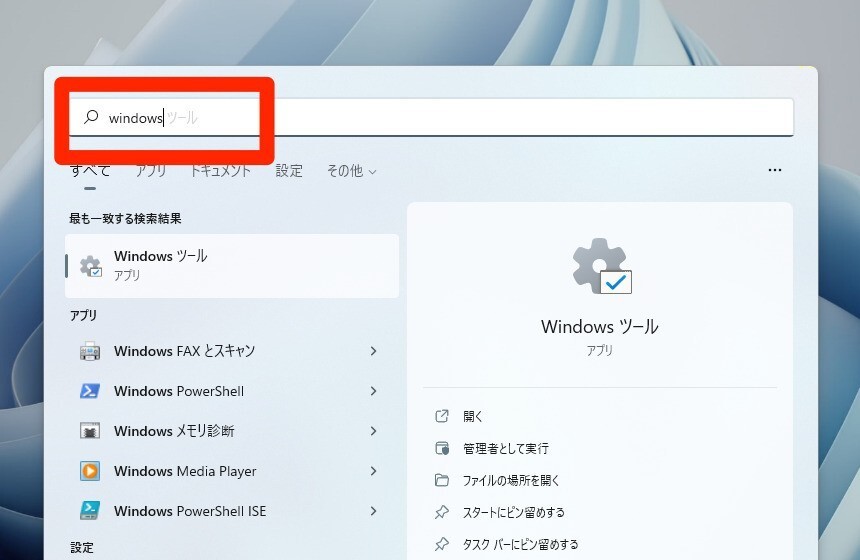Image resolution: width=860 pixels, height=560 pixels.
Task: Click the ファイルの場所を開く folder icon
Action: tap(442, 480)
